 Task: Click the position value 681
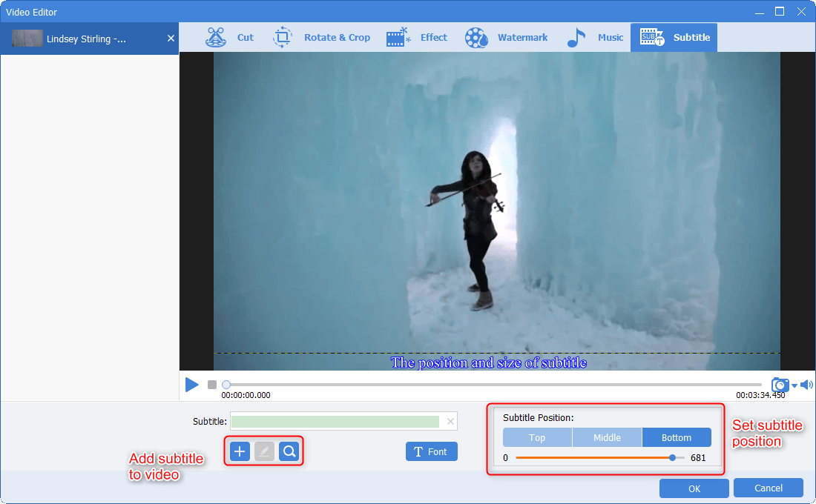pyautogui.click(x=698, y=458)
